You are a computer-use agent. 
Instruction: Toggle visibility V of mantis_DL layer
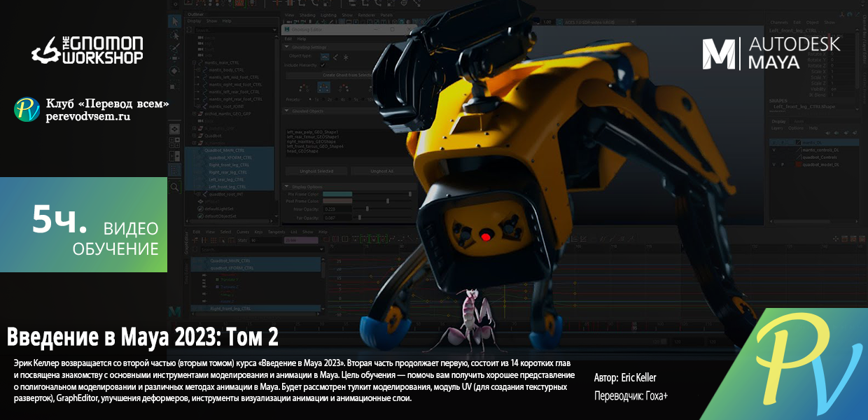coord(774,142)
